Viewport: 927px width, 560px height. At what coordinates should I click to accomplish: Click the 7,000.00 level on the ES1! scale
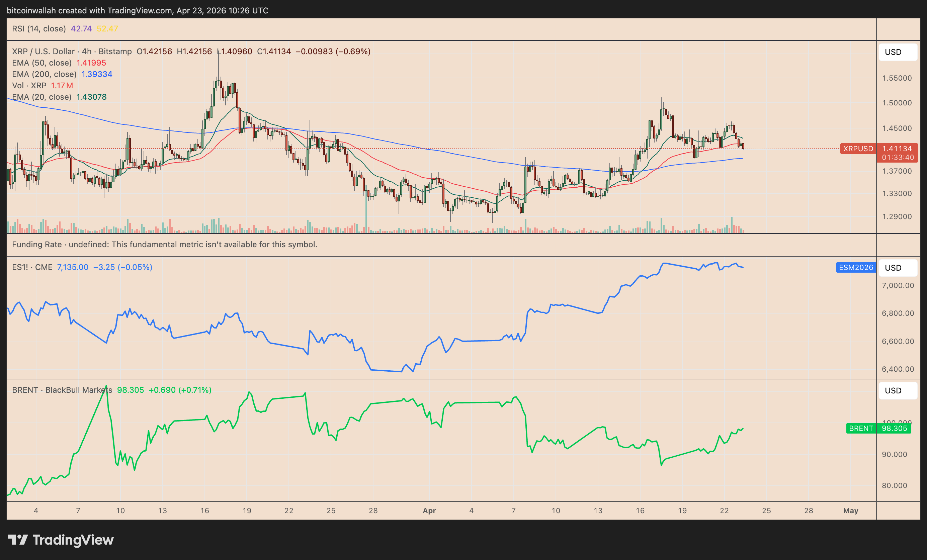[897, 285]
